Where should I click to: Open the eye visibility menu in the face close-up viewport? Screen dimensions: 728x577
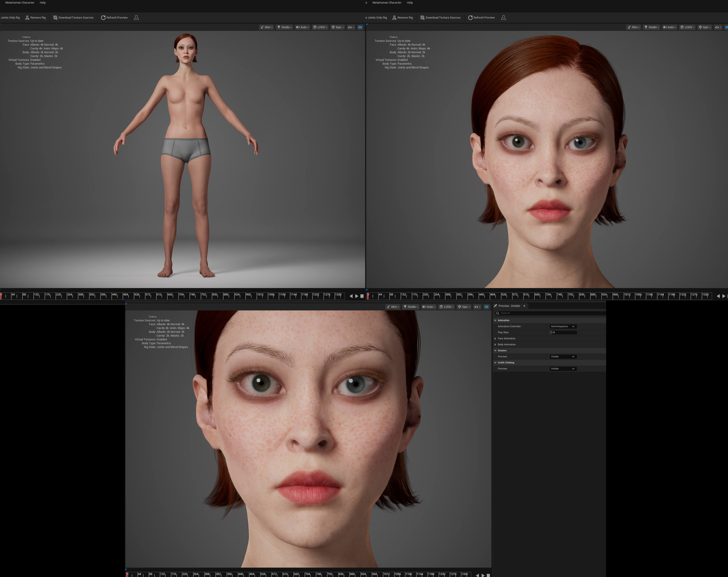pyautogui.click(x=477, y=307)
